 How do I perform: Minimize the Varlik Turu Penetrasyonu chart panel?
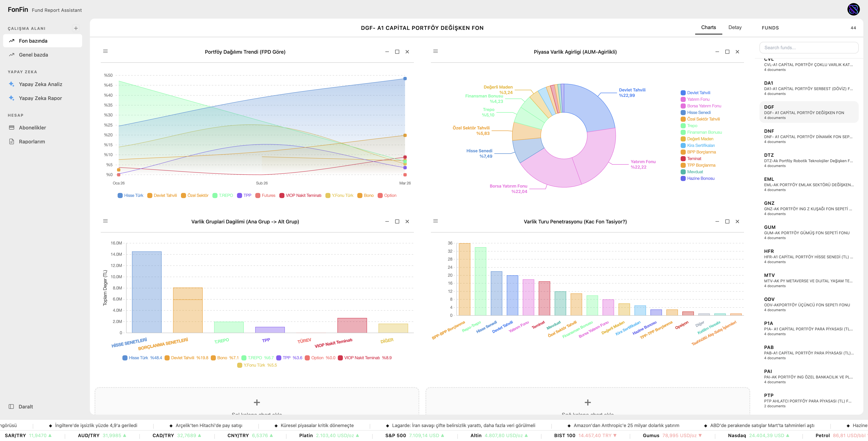pos(717,221)
